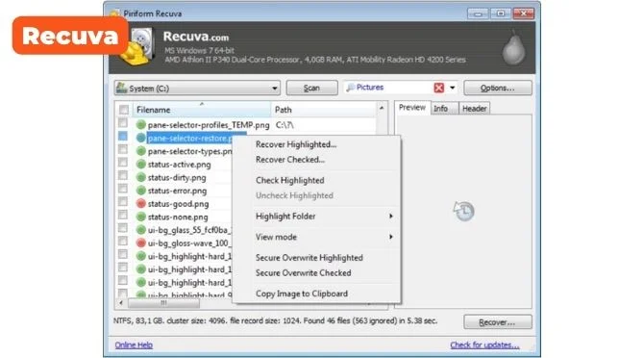Check the box for status-good.png
Screen dimensions: 644x358
point(123,202)
